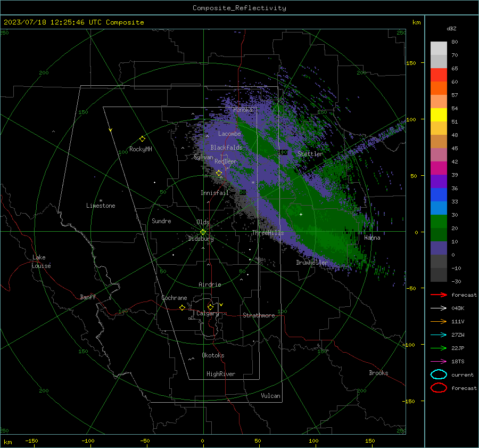Select the orange 111V arrow legend entry
This screenshot has height=448, width=479.
pos(439,321)
